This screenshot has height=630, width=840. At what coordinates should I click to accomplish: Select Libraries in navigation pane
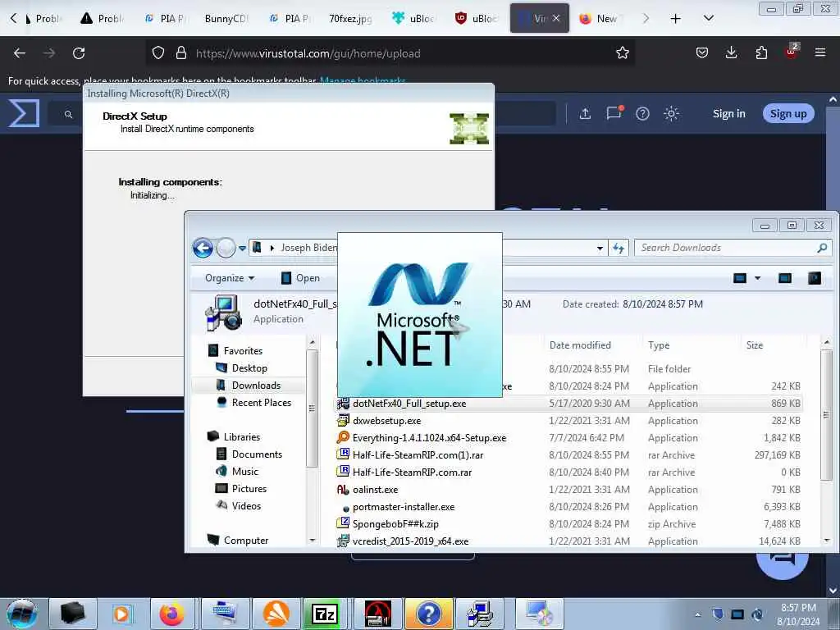click(242, 437)
